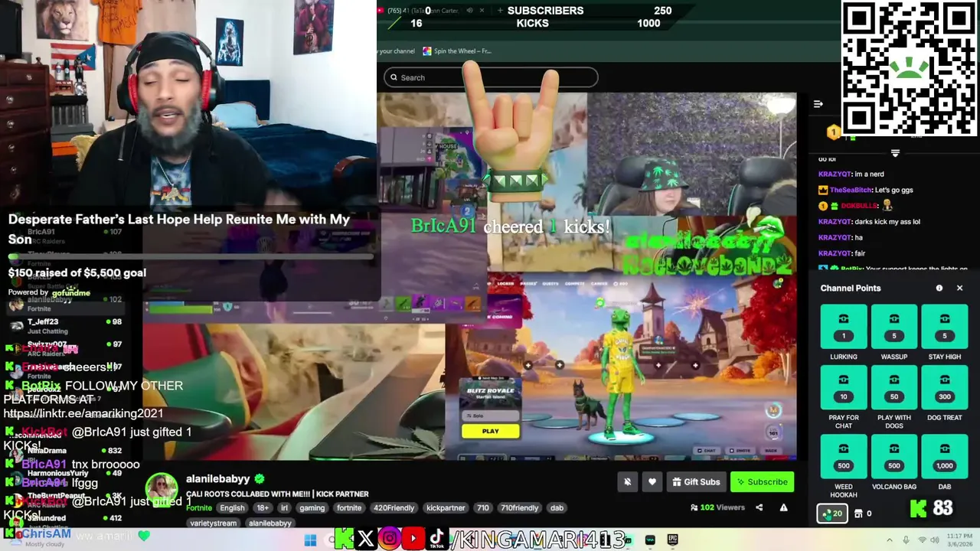
Task: Redeem the DOG TREAT reward
Action: click(945, 387)
